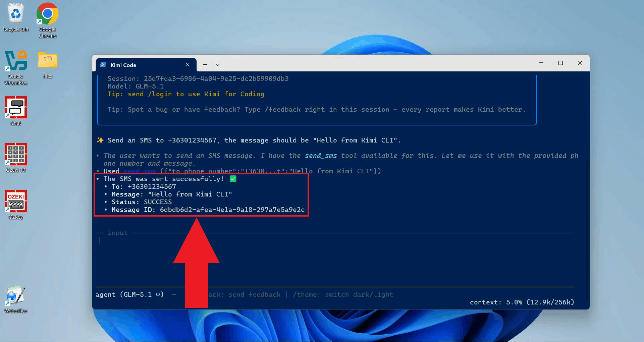Click the "To: +36301234567" result line
The width and height of the screenshot is (644, 342).
coord(144,186)
